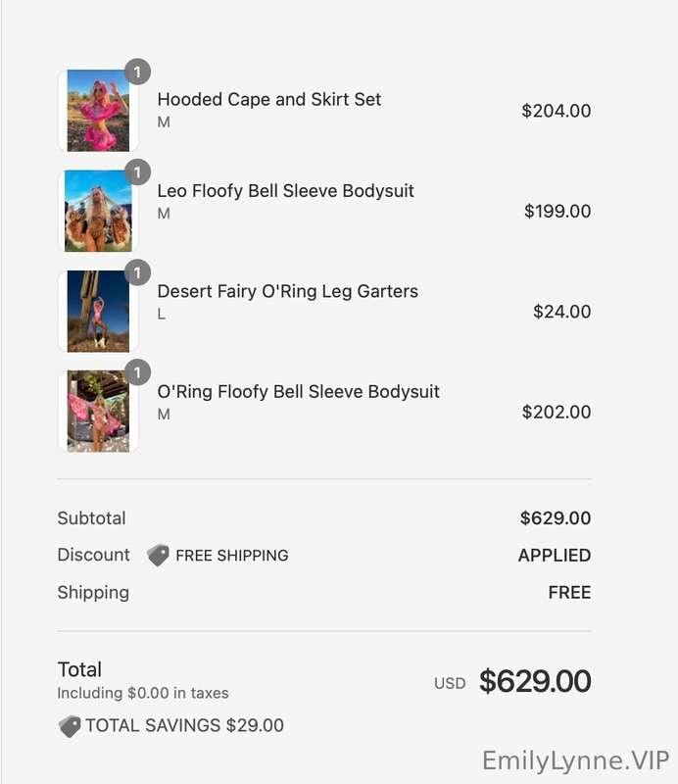Click the FREE SHIPPING discount code label
Screen dimensions: 678x784
click(x=231, y=556)
